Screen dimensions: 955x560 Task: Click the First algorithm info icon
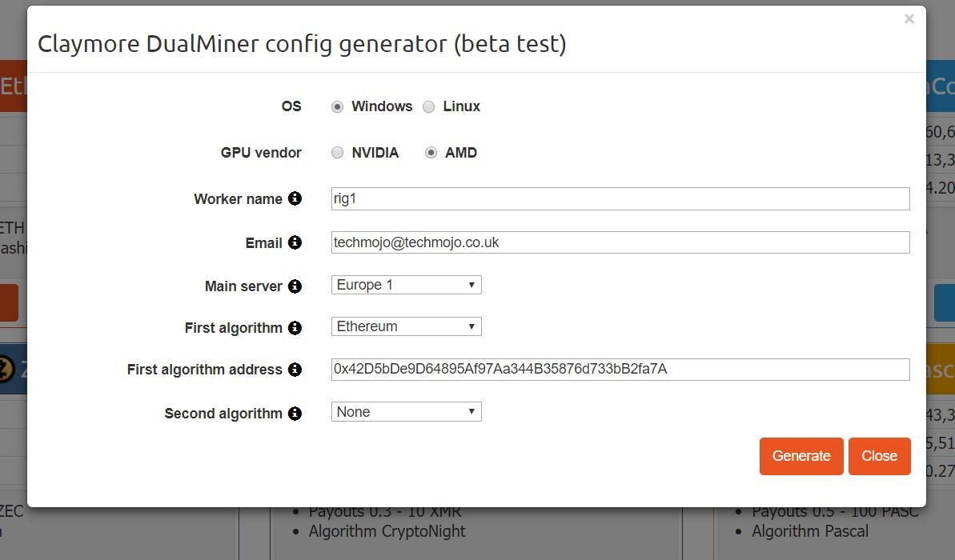[x=295, y=328]
